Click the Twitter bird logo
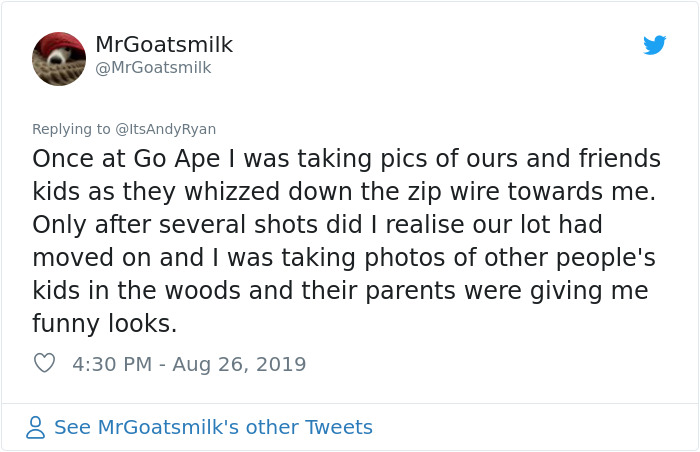The width and height of the screenshot is (700, 452). [x=654, y=45]
